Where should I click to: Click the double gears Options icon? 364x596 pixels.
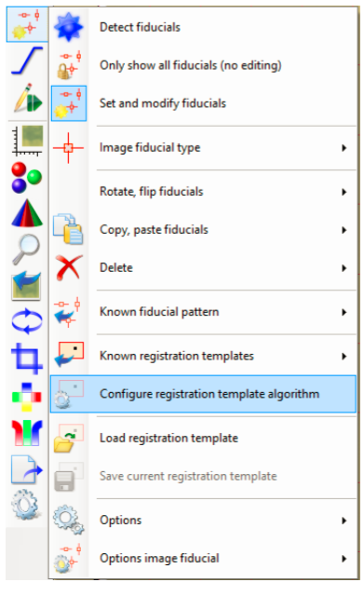point(68,520)
